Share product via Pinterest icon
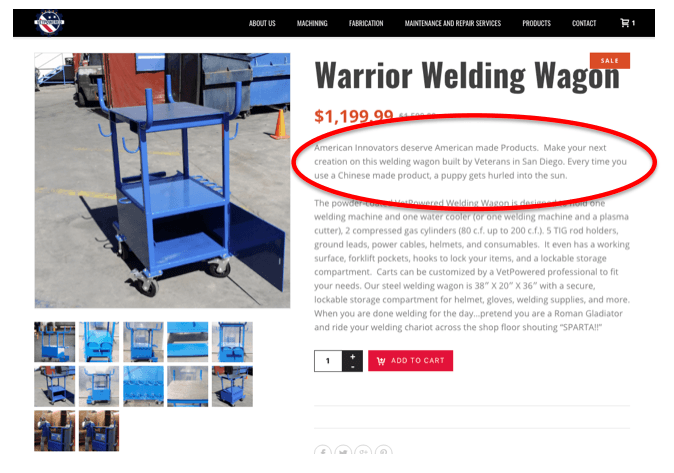 point(383,451)
